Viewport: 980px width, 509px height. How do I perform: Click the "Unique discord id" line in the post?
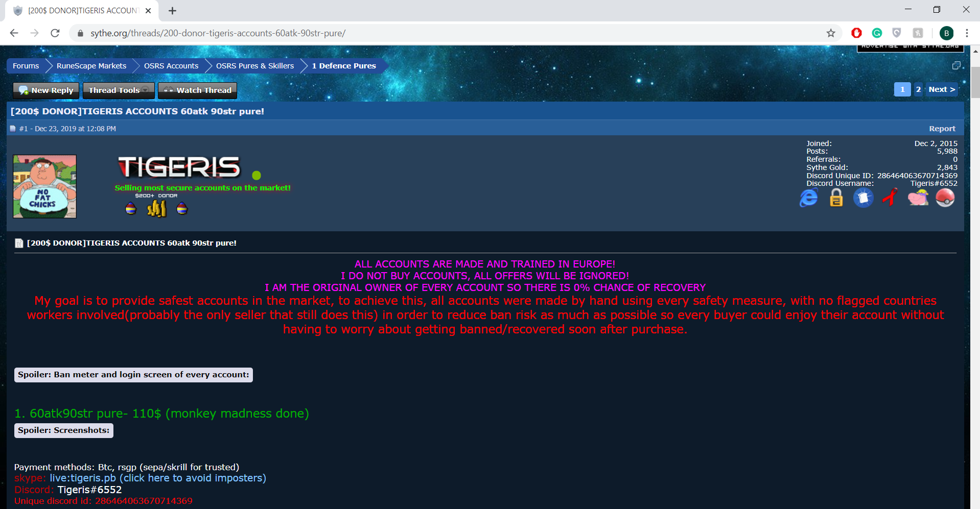tap(103, 501)
